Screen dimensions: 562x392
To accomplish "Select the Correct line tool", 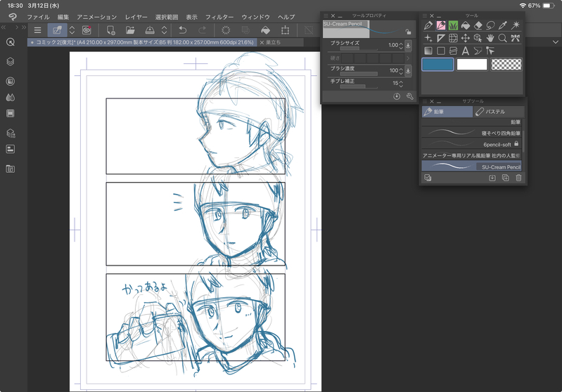I will pyautogui.click(x=490, y=51).
